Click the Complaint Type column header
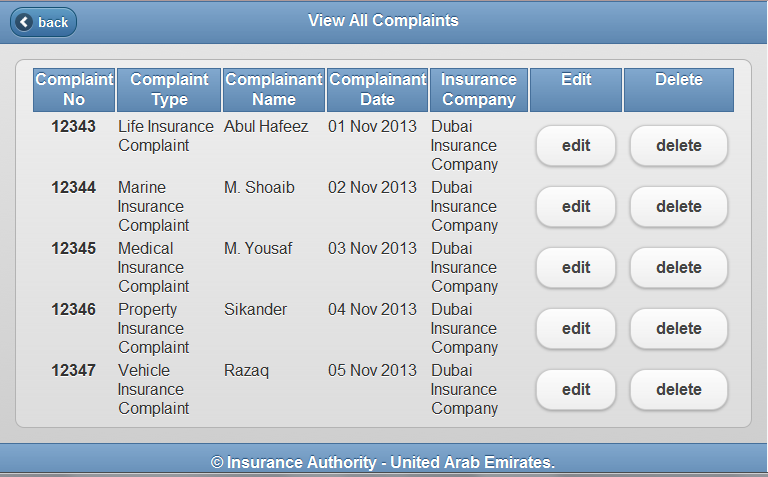Image resolution: width=768 pixels, height=477 pixels. [169, 90]
